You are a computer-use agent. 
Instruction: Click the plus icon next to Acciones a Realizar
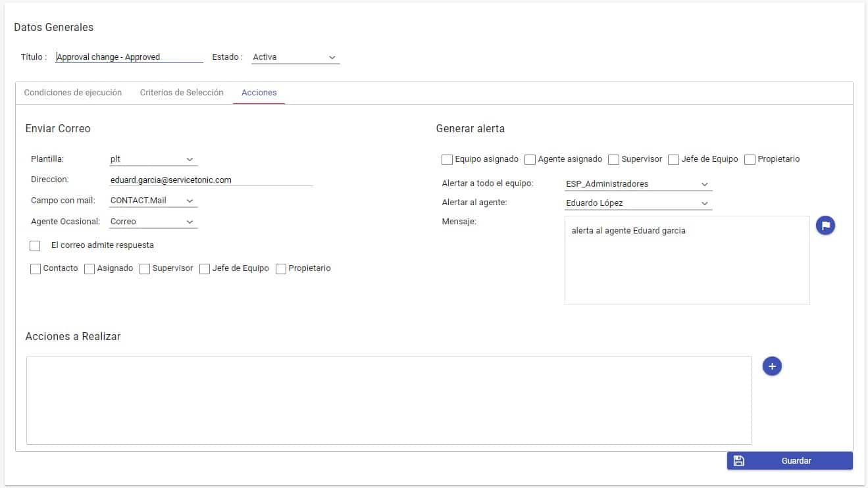tap(772, 366)
